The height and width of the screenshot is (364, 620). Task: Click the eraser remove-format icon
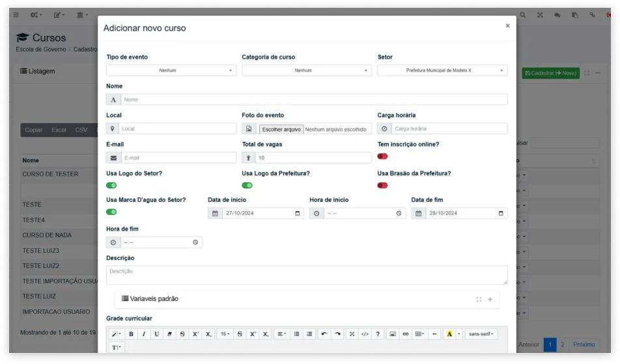(169, 334)
